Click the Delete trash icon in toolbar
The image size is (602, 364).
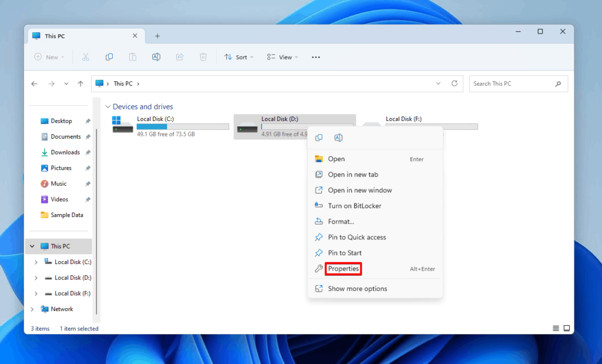[x=203, y=57]
